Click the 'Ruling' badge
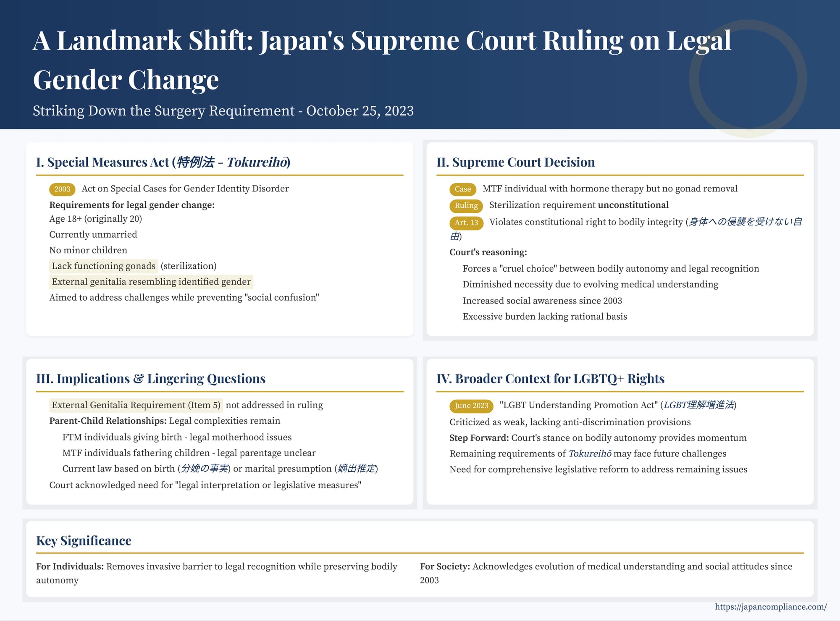Screen dimensions: 840x621 pos(466,205)
